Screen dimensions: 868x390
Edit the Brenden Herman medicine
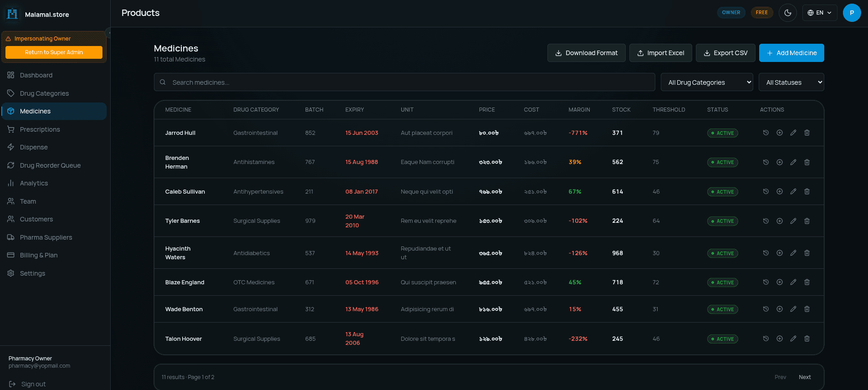793,162
